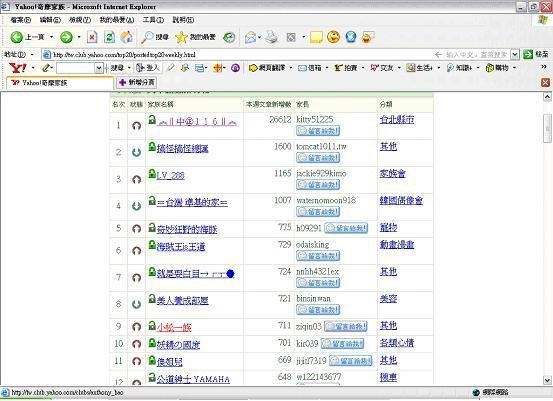This screenshot has width=553, height=401.
Task: Open the 台北縣市 category link
Action: 397,120
